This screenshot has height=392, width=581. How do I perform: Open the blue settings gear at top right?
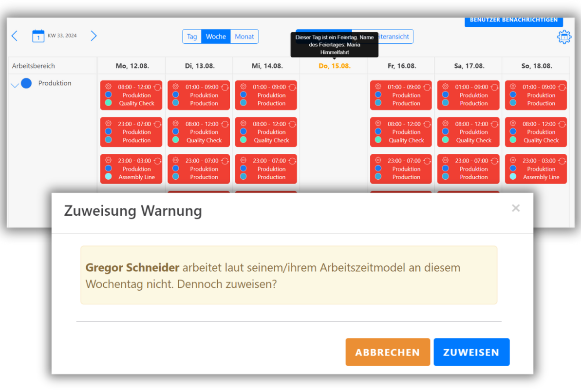point(564,37)
